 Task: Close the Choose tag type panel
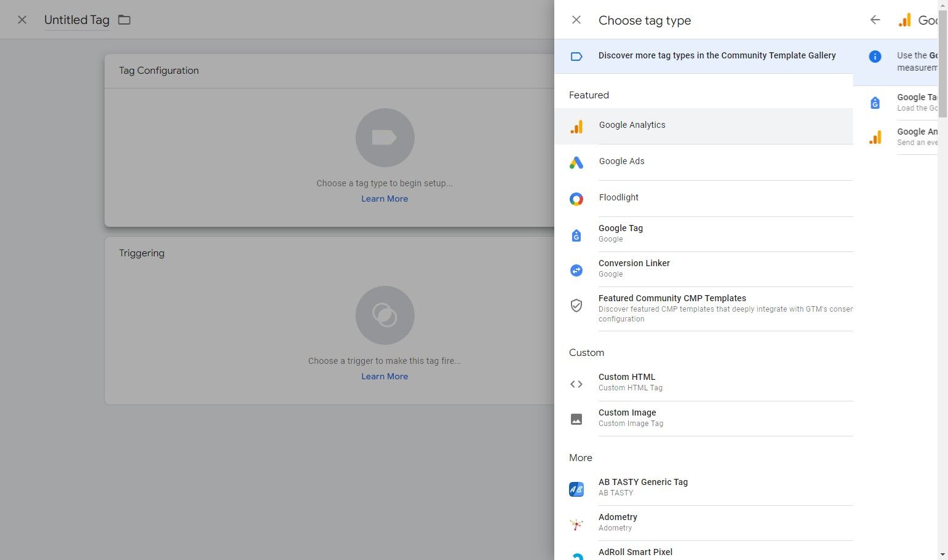(x=576, y=20)
